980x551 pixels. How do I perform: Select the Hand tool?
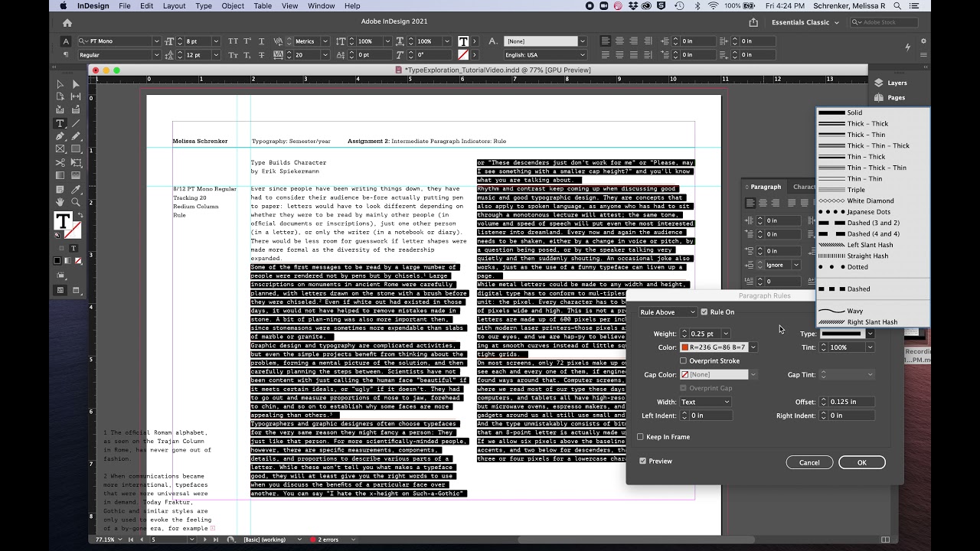[60, 202]
